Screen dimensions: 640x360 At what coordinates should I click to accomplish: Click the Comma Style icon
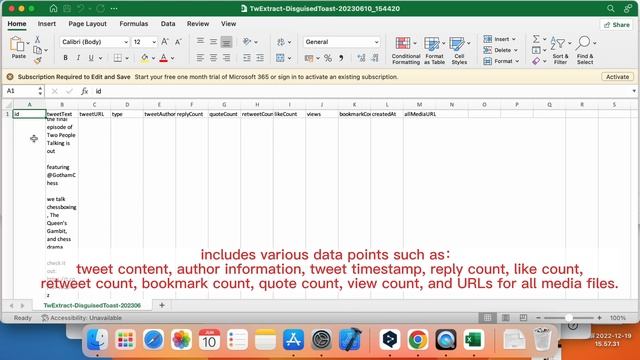click(x=341, y=58)
